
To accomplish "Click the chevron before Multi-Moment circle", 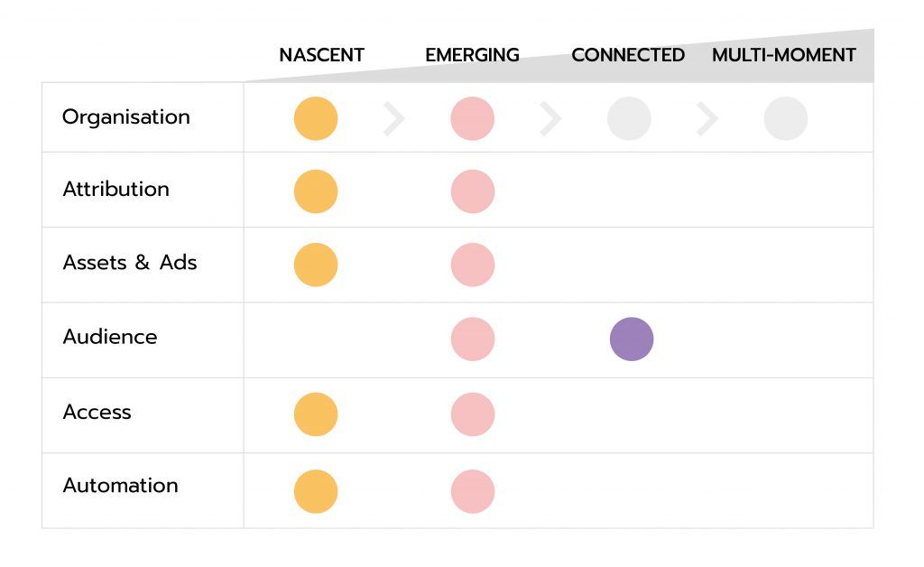I will (707, 118).
